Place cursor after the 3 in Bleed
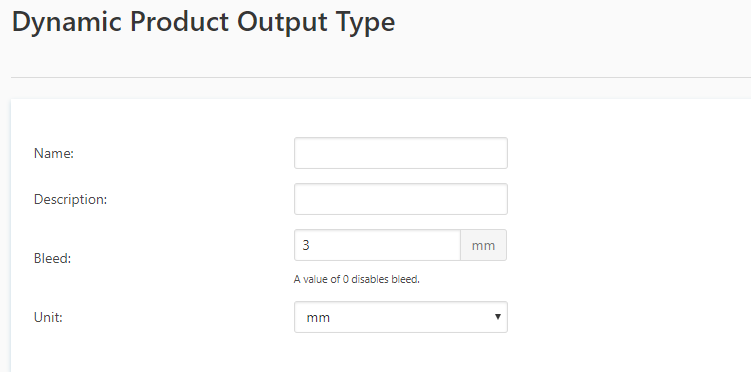 (311, 245)
